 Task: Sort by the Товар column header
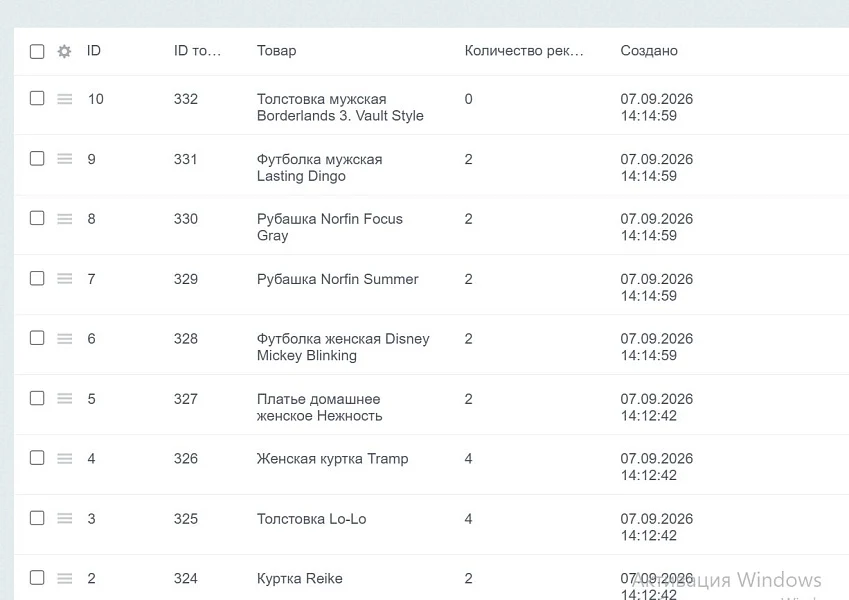[276, 50]
